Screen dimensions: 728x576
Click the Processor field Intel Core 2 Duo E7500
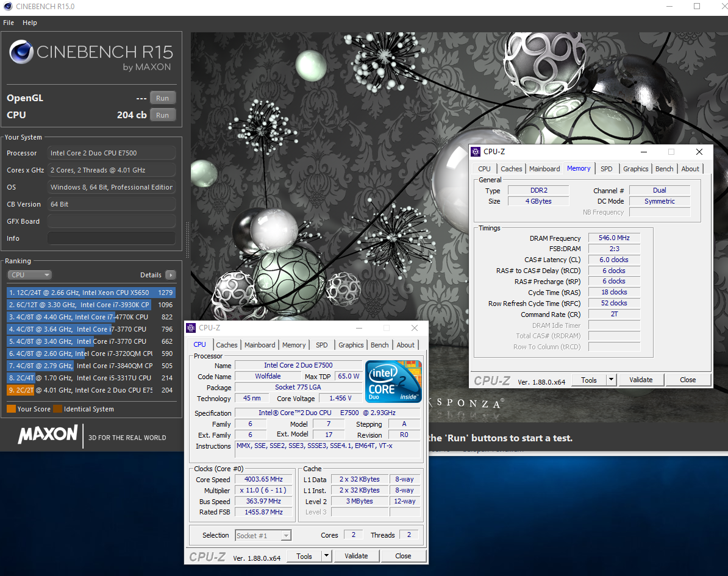(x=112, y=153)
